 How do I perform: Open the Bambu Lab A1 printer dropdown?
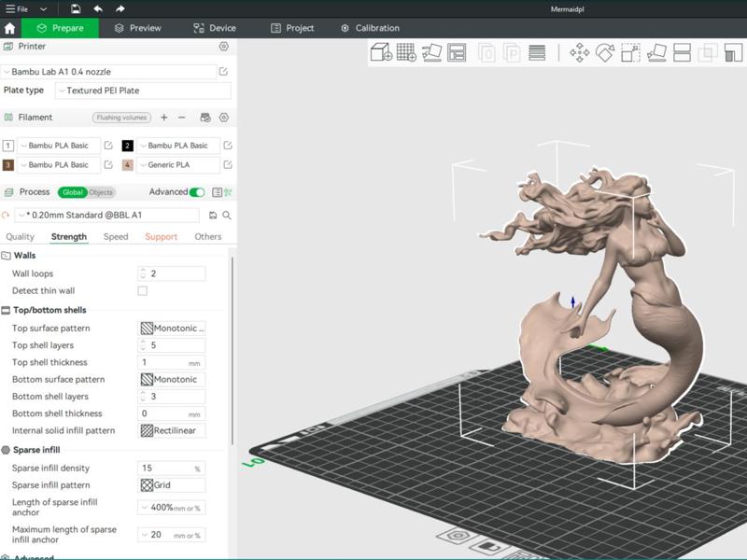coord(109,72)
